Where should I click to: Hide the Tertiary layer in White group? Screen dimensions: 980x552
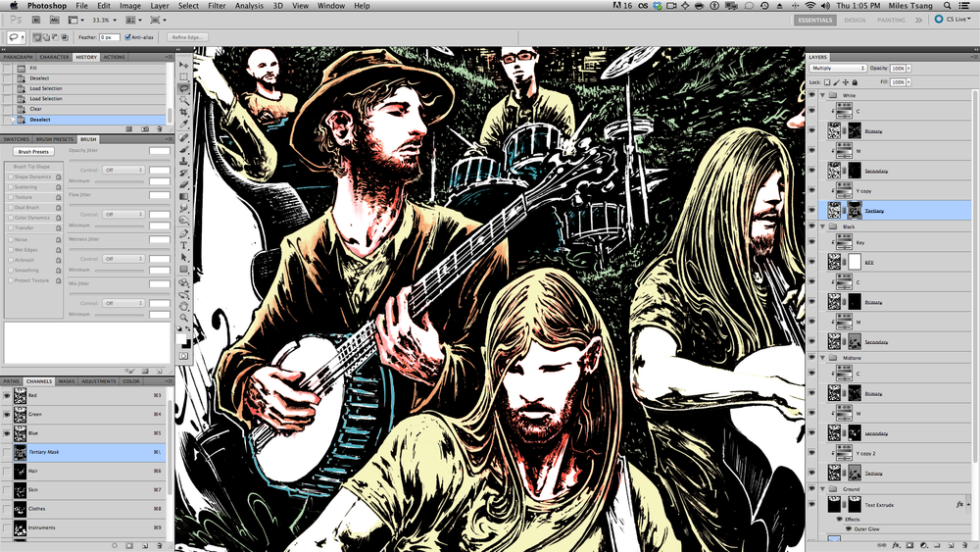click(811, 211)
